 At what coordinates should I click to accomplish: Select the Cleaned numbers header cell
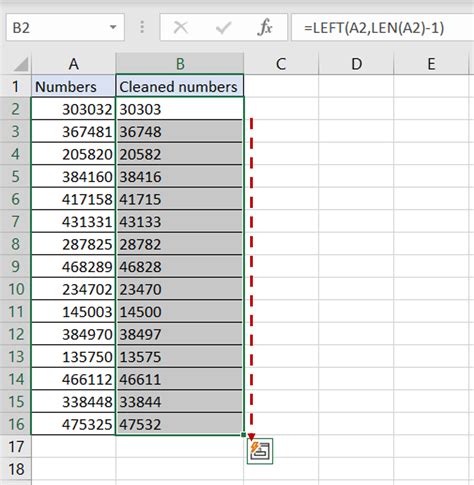pyautogui.click(x=180, y=86)
